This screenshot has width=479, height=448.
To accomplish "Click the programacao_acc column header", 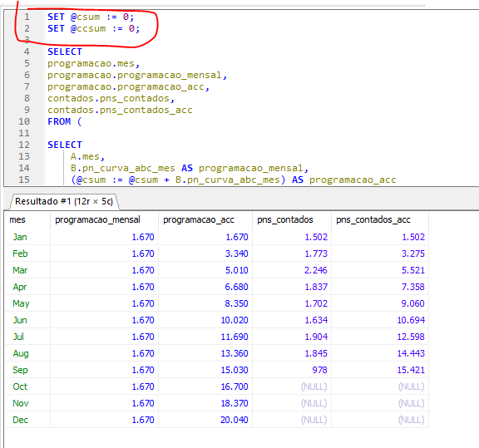I will pos(205,220).
